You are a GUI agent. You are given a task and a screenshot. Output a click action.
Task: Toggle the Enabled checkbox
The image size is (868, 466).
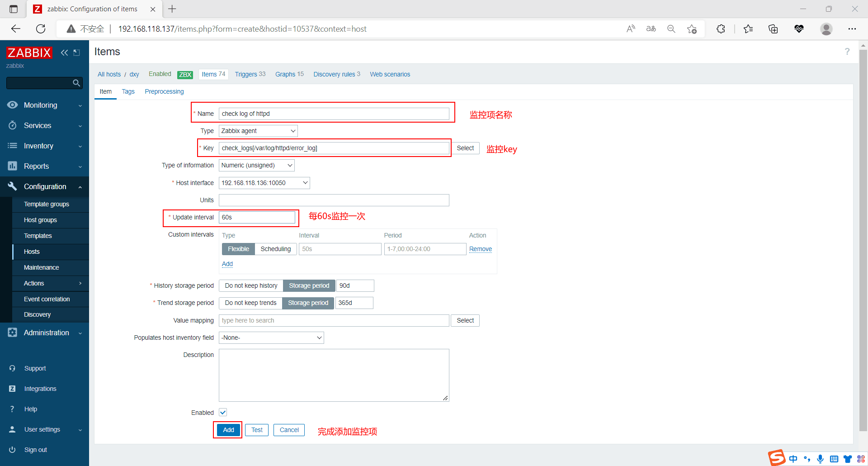[x=223, y=412]
